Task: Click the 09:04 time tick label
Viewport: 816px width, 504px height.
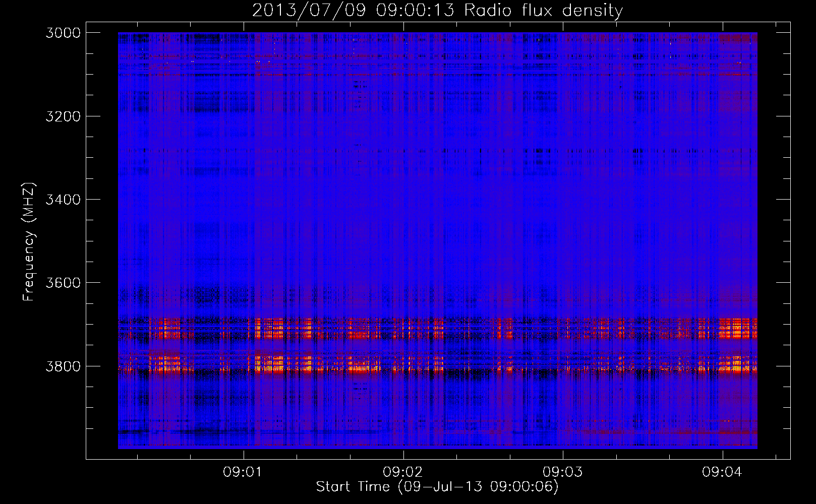Action: click(x=722, y=472)
